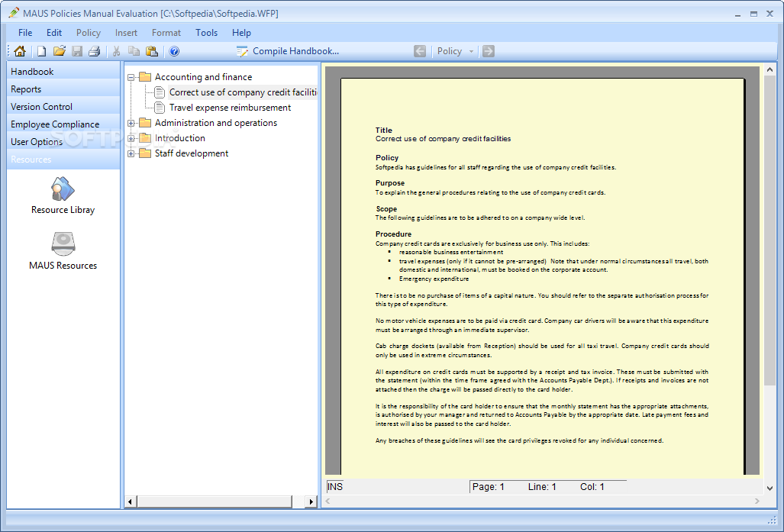This screenshot has height=532, width=784.
Task: Select Travel expense reimbursement policy
Action: (x=230, y=108)
